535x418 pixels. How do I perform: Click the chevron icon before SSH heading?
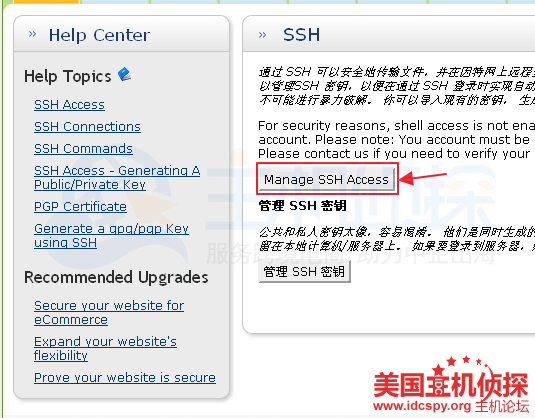coord(262,34)
